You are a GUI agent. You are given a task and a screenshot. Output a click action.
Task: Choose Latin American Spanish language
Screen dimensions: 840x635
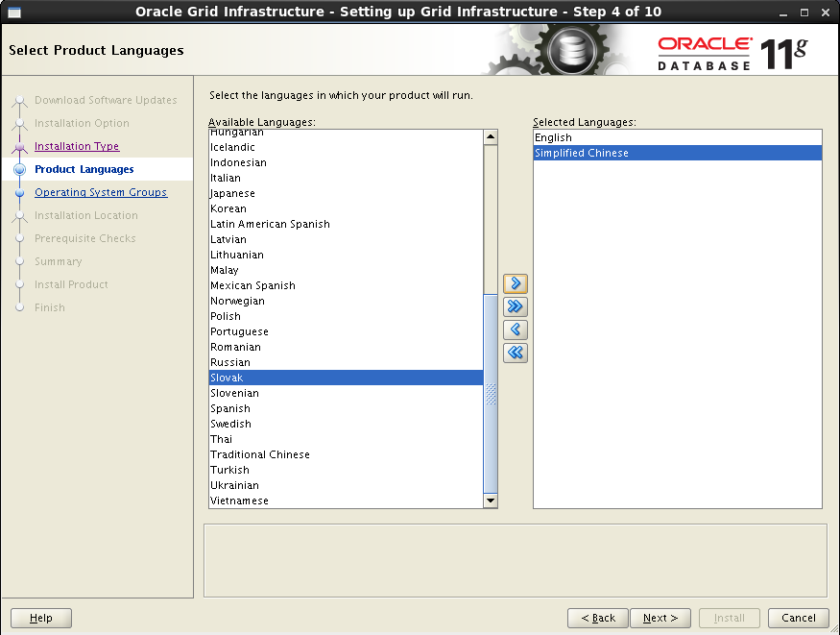346,224
